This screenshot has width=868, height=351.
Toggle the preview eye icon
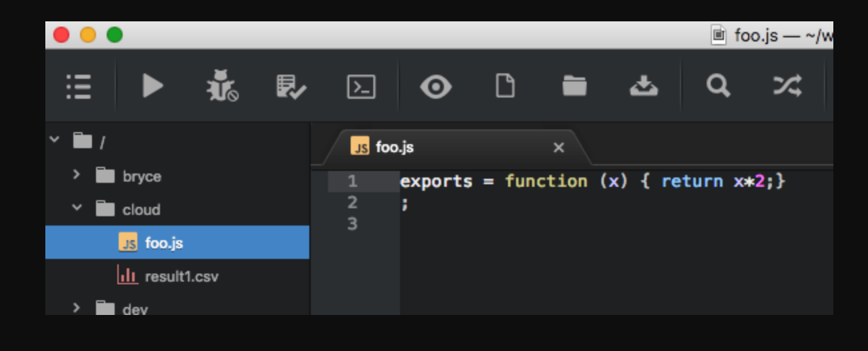435,87
